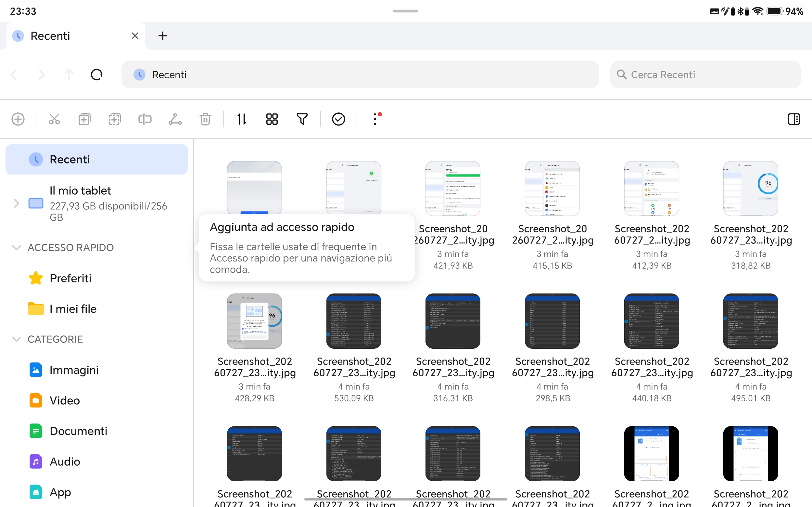The width and height of the screenshot is (812, 507).
Task: Switch view with the grid layout icon
Action: point(272,119)
